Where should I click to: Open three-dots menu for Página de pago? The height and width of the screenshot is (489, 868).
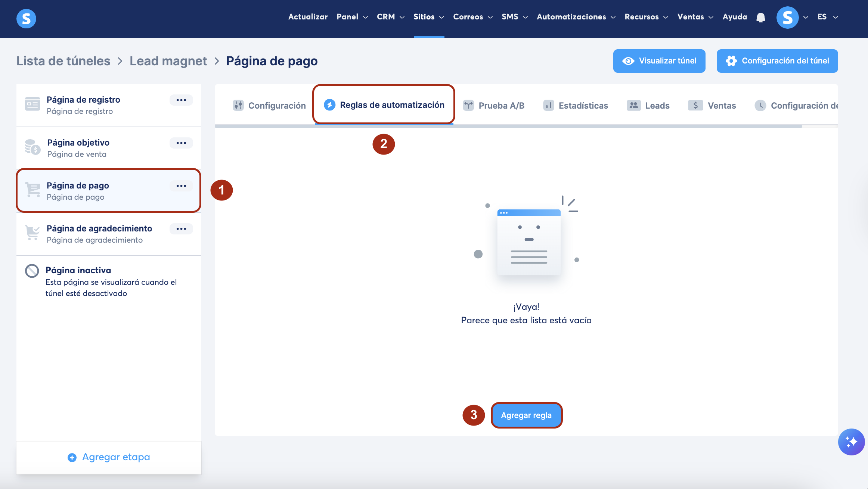pos(181,186)
